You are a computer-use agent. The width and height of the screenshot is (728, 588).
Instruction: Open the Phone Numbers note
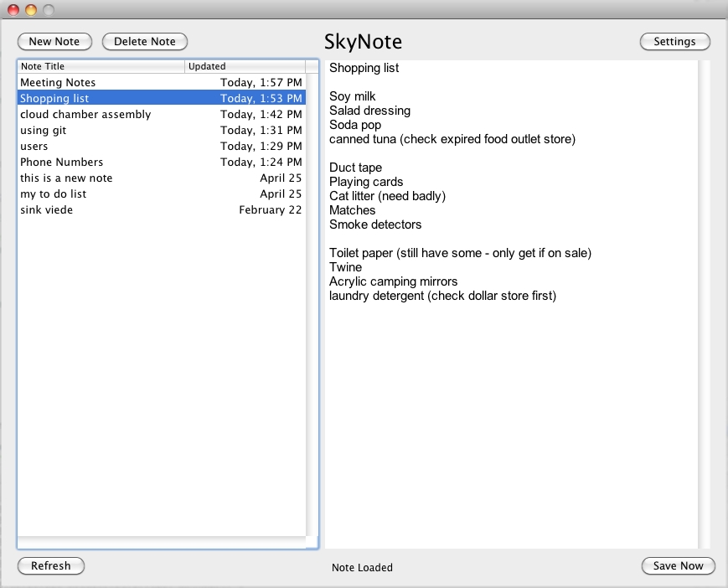click(162, 162)
